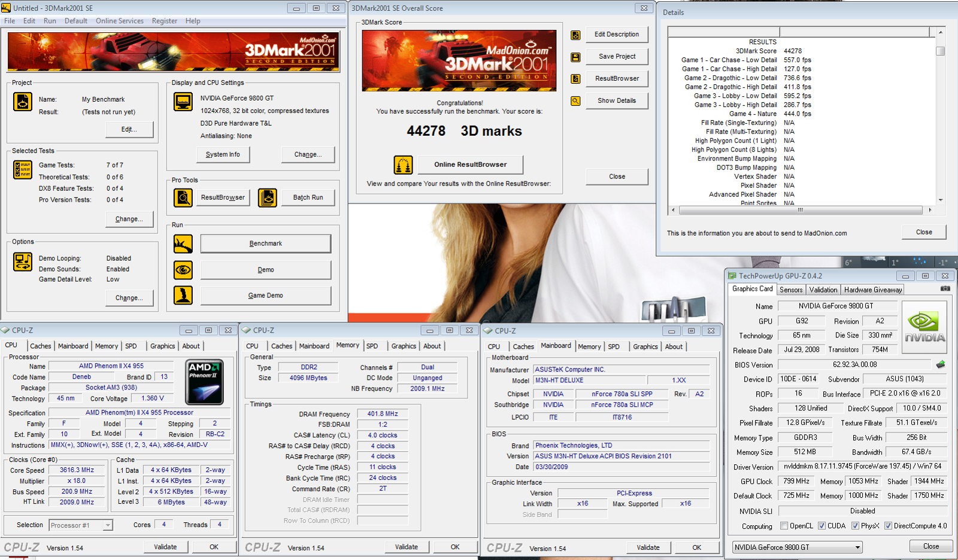Click the Show Details button
This screenshot has width=958, height=560.
617,101
